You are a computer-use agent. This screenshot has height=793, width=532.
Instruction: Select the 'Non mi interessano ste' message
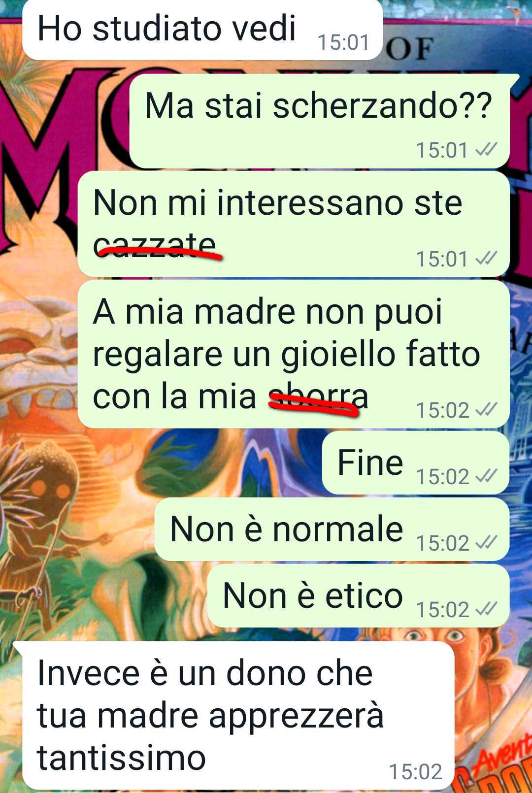point(294,224)
